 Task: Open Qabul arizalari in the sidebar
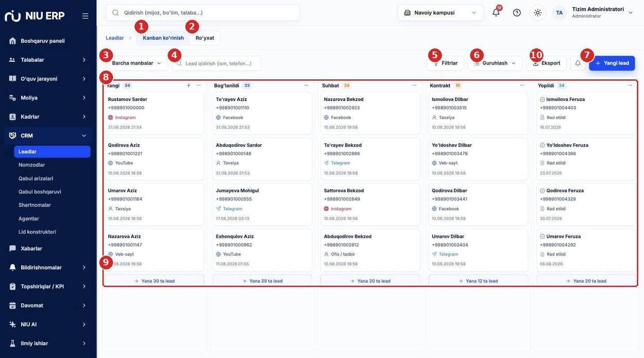coord(36,178)
